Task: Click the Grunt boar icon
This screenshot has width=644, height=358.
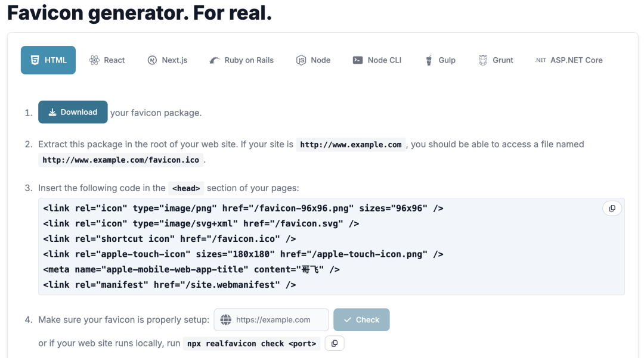Action: tap(483, 60)
